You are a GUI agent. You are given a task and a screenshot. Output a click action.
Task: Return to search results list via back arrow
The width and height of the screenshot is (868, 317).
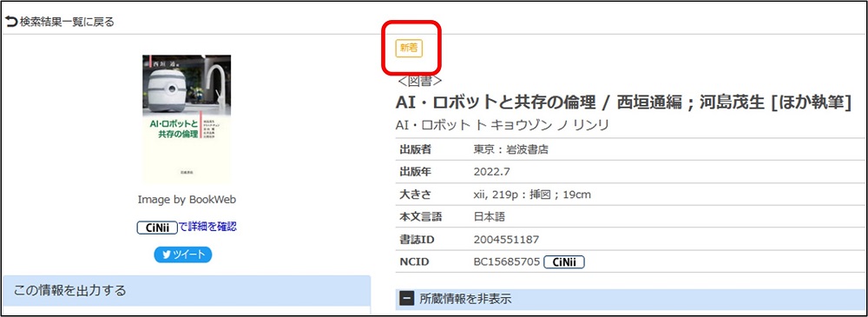click(11, 23)
